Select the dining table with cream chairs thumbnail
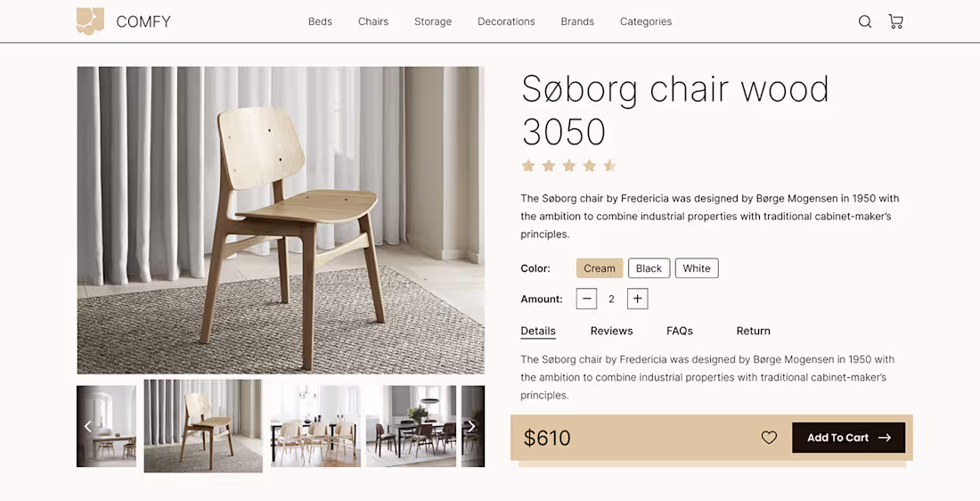Image resolution: width=980 pixels, height=501 pixels. 315,426
